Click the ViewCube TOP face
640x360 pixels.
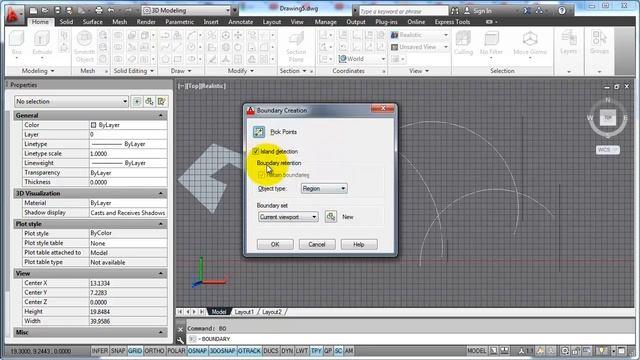(608, 118)
